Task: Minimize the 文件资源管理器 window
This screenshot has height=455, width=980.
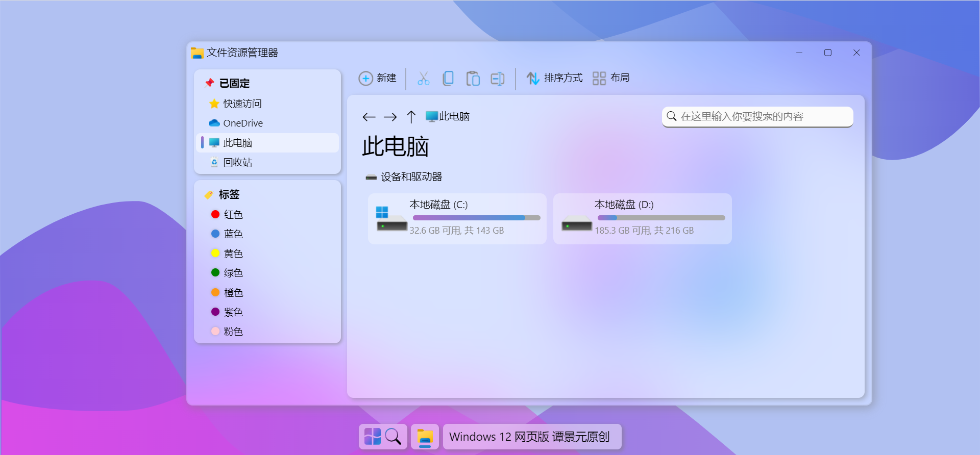Action: click(x=799, y=53)
